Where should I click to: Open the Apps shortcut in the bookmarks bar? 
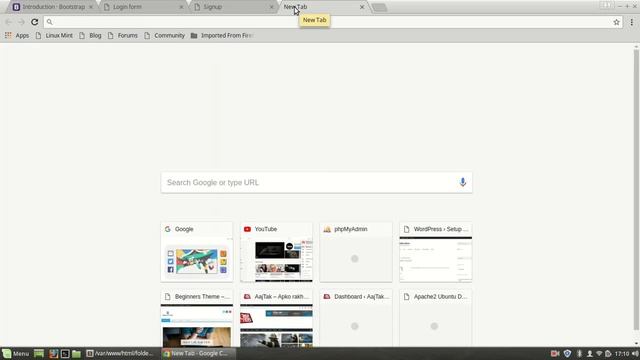point(17,36)
